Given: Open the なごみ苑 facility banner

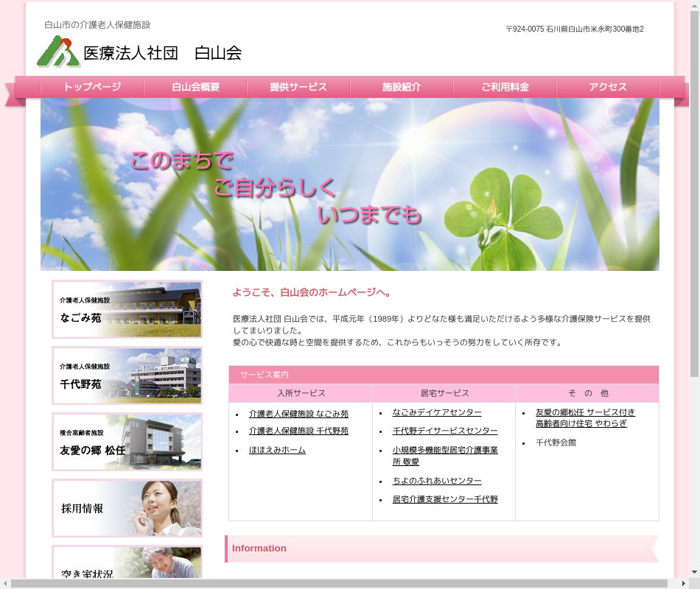Looking at the screenshot, I should 127,309.
